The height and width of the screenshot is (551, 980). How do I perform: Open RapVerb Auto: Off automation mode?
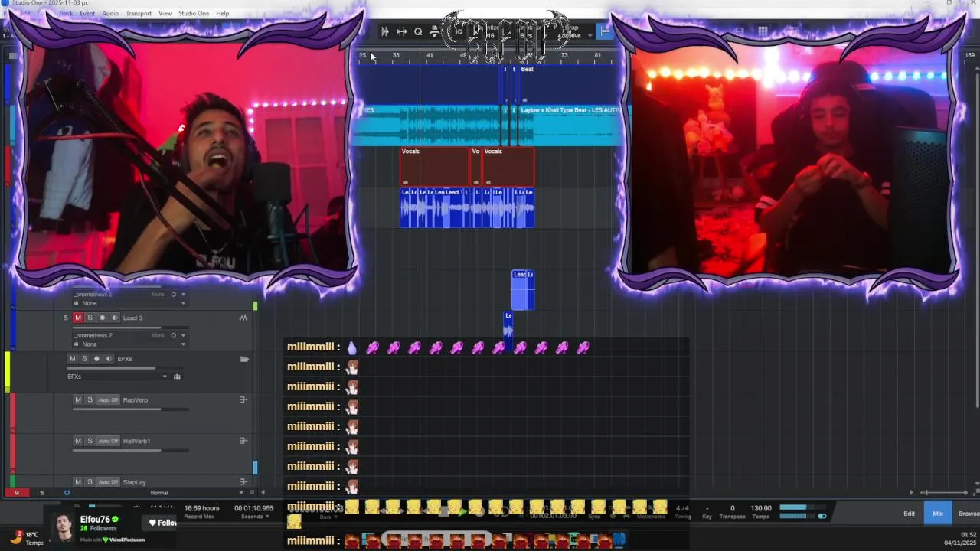pos(109,399)
